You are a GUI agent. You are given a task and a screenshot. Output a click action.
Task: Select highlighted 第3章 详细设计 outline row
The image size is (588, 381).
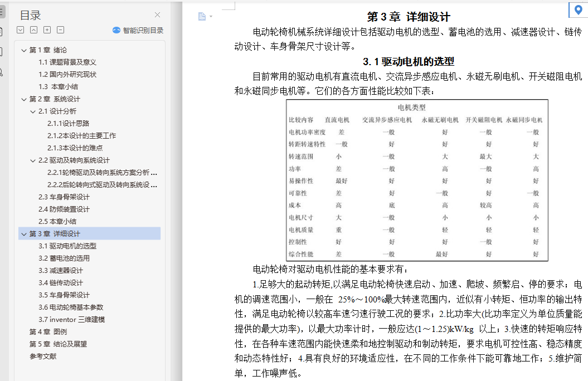pos(90,234)
